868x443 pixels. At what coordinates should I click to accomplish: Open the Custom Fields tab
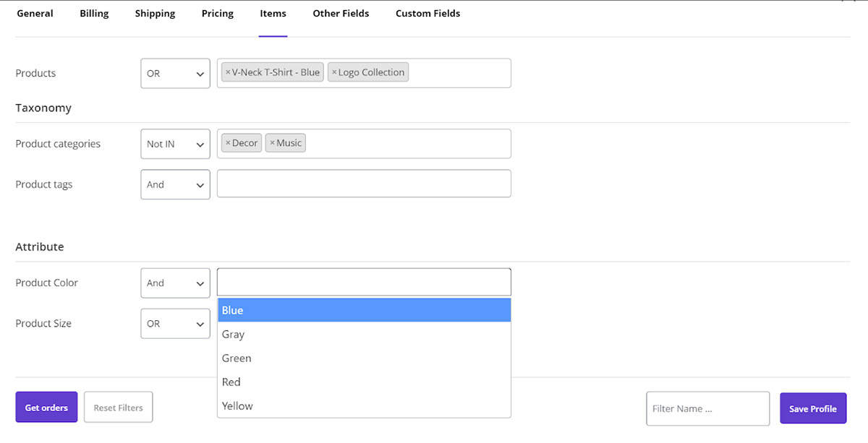[427, 14]
